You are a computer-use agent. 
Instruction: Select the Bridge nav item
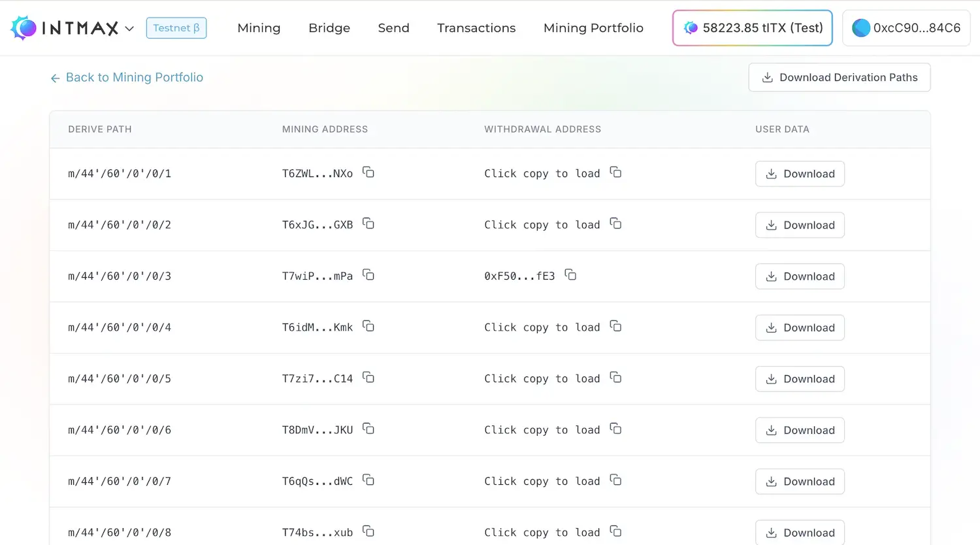(329, 28)
